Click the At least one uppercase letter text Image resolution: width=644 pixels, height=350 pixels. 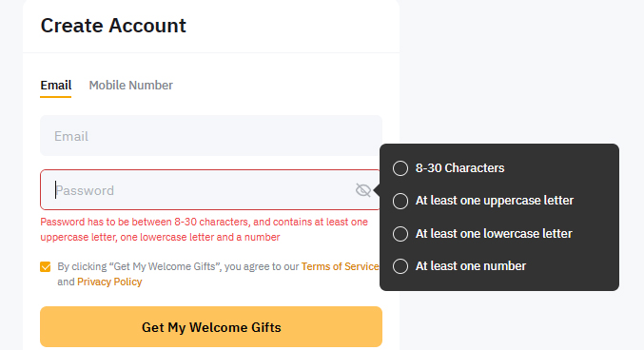495,201
